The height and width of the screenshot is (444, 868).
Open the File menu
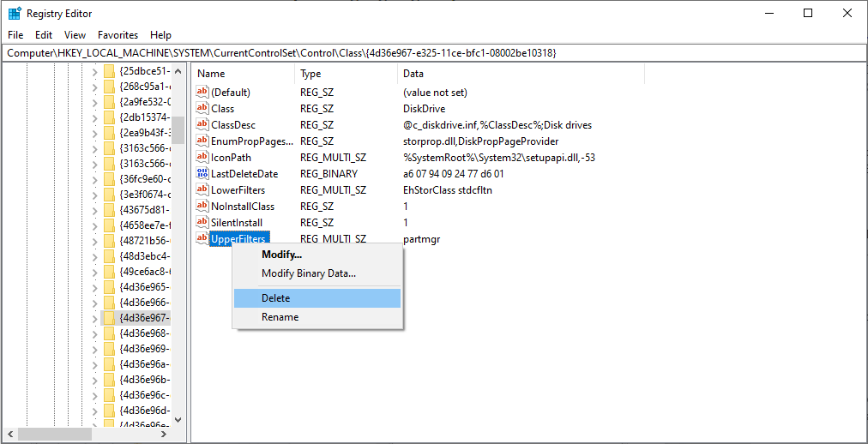pyautogui.click(x=15, y=35)
